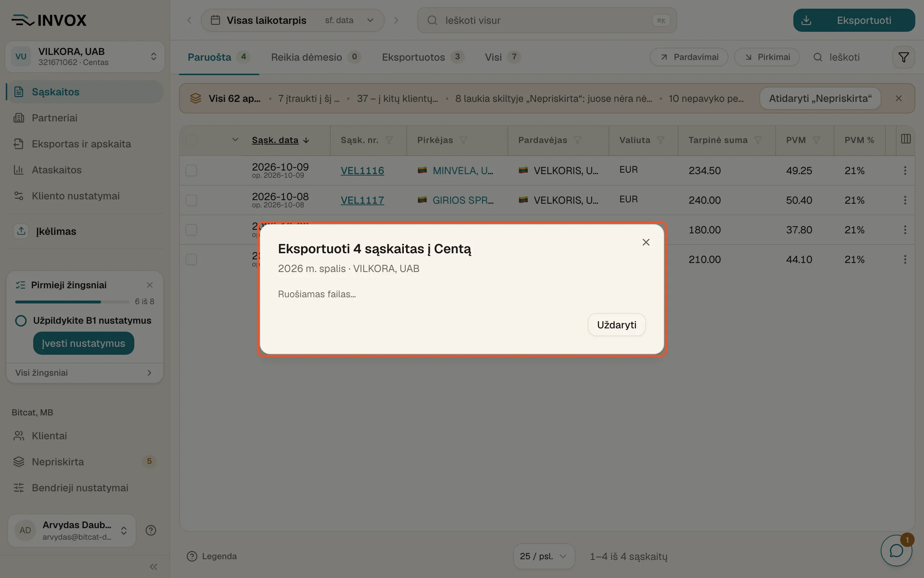
Task: Switch to the Reikia dėmesio tab
Action: 316,57
